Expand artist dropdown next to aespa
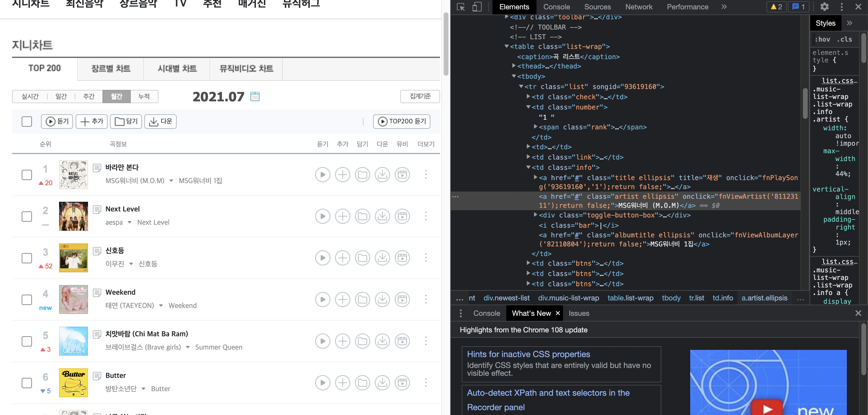 (129, 223)
